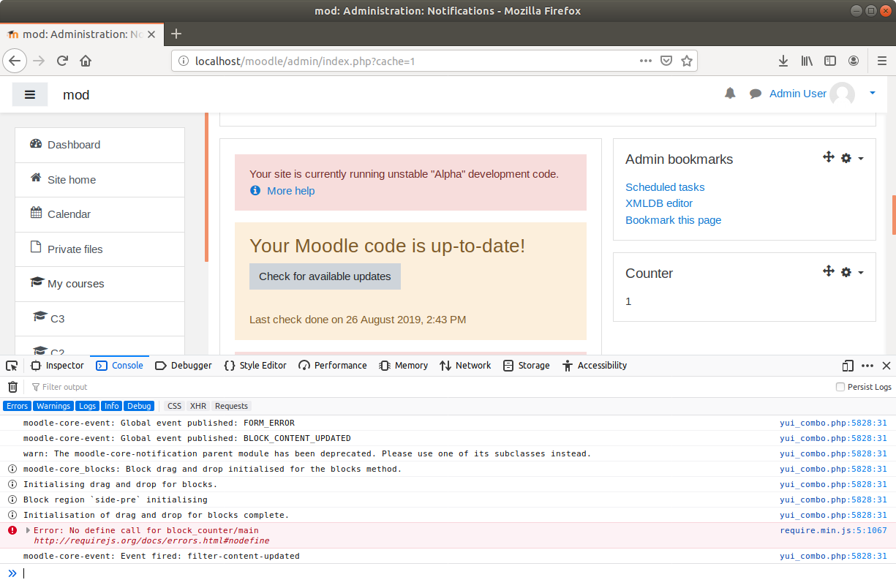Open the Firefox account icon
The image size is (896, 588).
click(854, 61)
